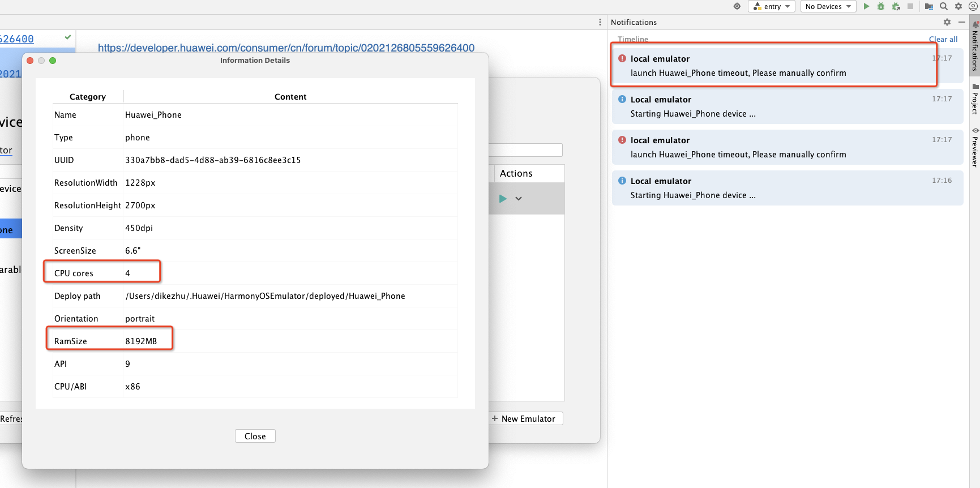Screen dimensions: 980x488
Task: Click the CPU cores row label
Action: pos(74,273)
